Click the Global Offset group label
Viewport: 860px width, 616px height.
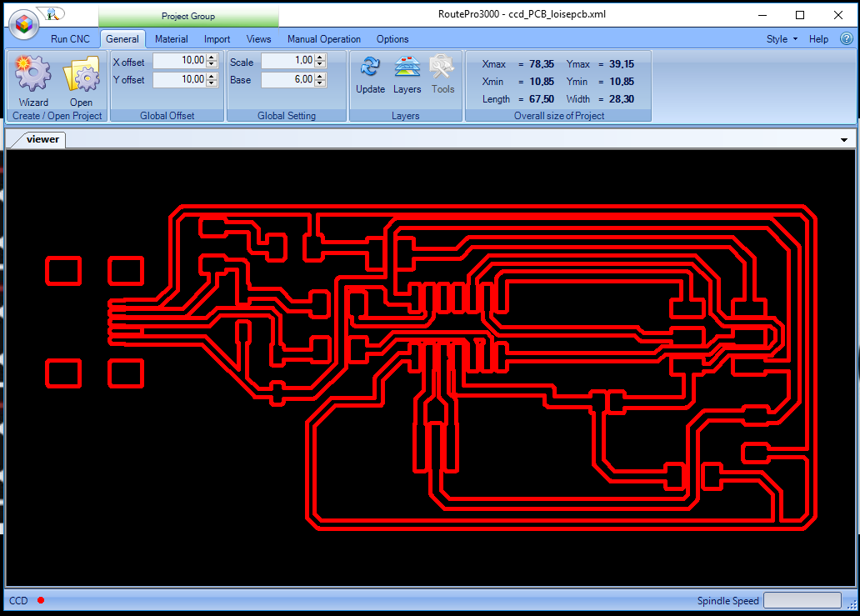(167, 116)
